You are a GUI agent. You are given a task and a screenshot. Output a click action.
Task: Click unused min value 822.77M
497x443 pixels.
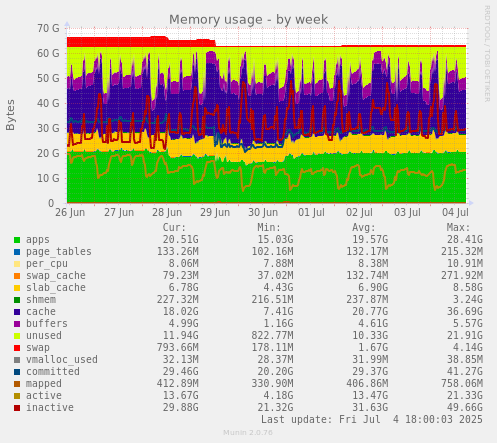click(272, 336)
